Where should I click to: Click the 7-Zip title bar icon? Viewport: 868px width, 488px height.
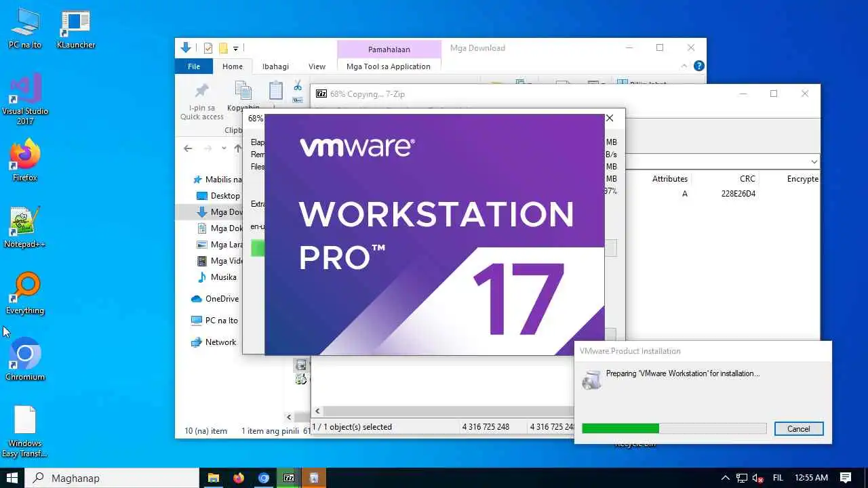point(321,94)
